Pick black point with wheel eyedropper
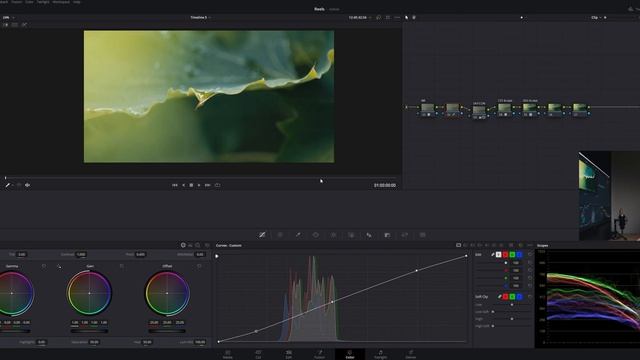The image size is (640, 360). click(59, 267)
